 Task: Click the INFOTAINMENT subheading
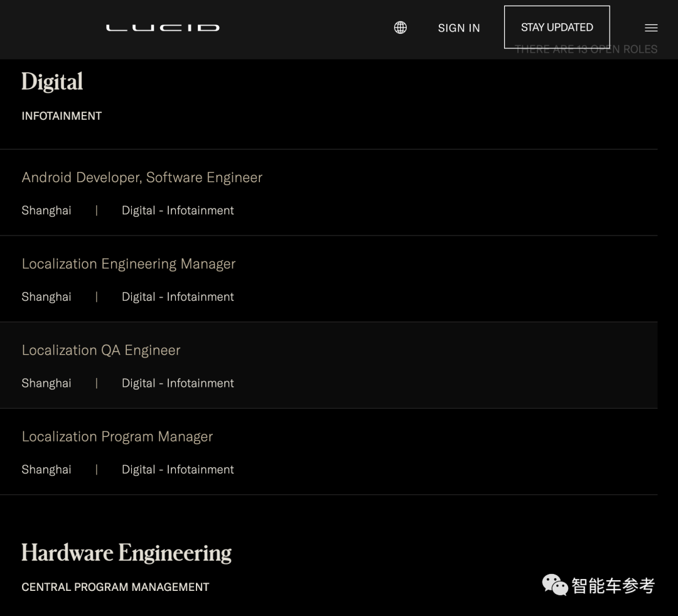point(62,116)
